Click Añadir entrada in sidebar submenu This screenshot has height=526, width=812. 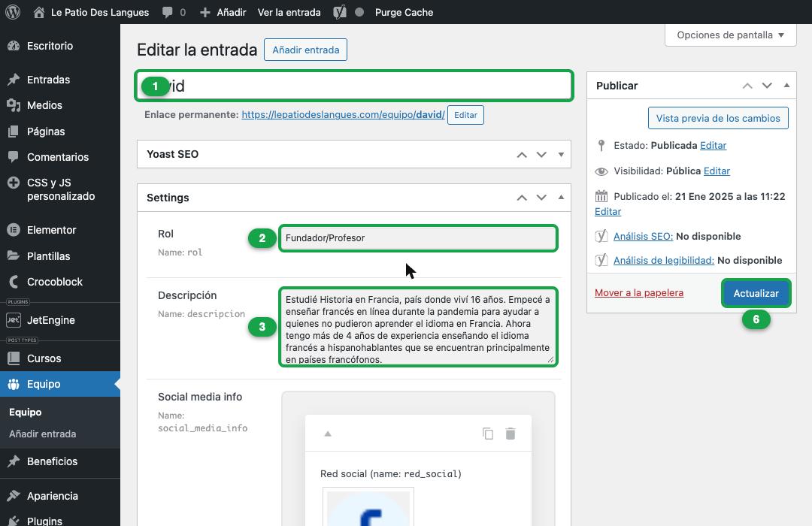coord(42,434)
